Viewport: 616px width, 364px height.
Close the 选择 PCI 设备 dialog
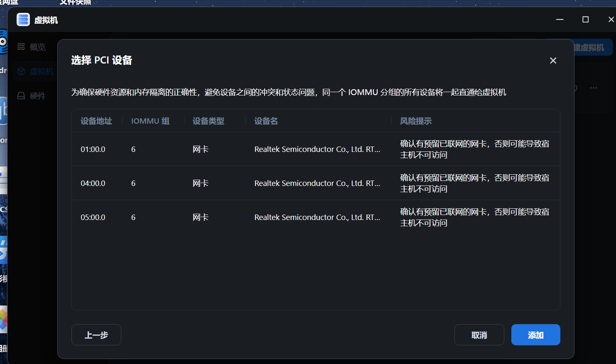pyautogui.click(x=553, y=61)
